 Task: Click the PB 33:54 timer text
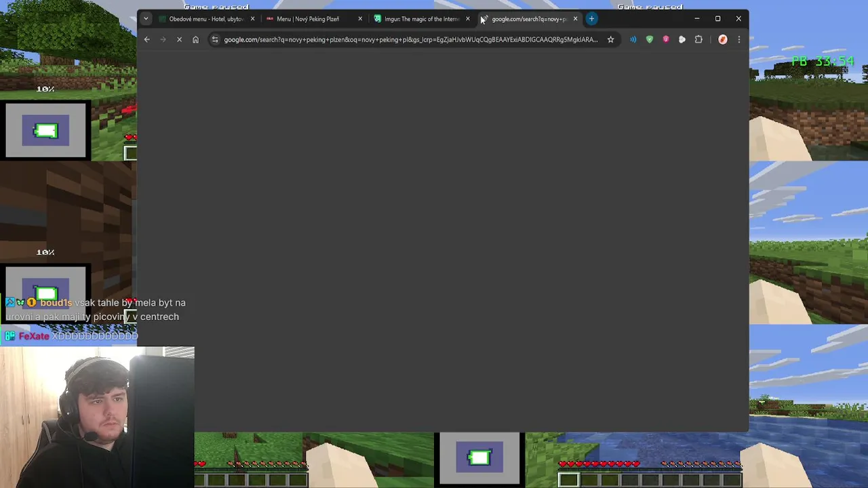pos(823,62)
